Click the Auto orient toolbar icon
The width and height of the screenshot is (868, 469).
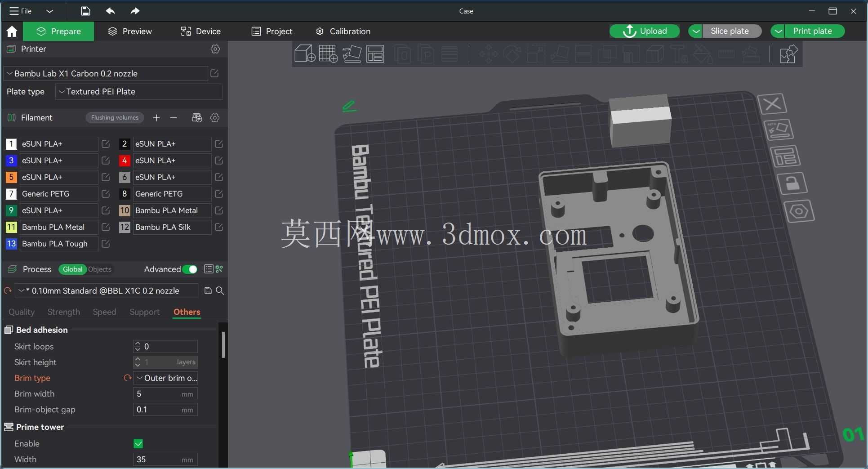coord(352,54)
